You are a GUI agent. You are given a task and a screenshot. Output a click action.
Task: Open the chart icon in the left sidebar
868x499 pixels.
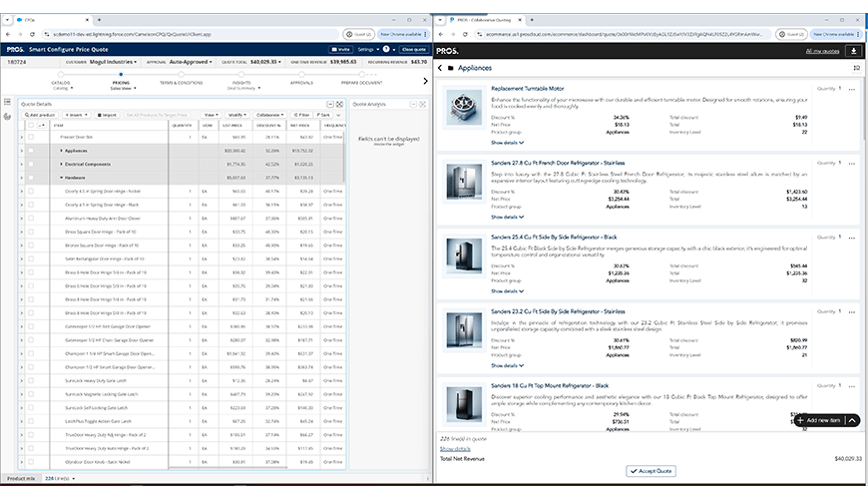point(7,117)
